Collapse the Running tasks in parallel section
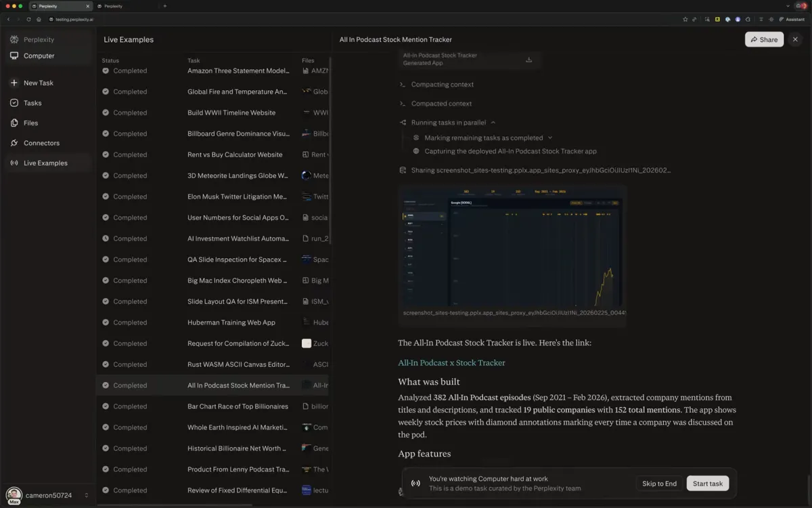Screen dimensions: 812x508 pyautogui.click(x=493, y=123)
